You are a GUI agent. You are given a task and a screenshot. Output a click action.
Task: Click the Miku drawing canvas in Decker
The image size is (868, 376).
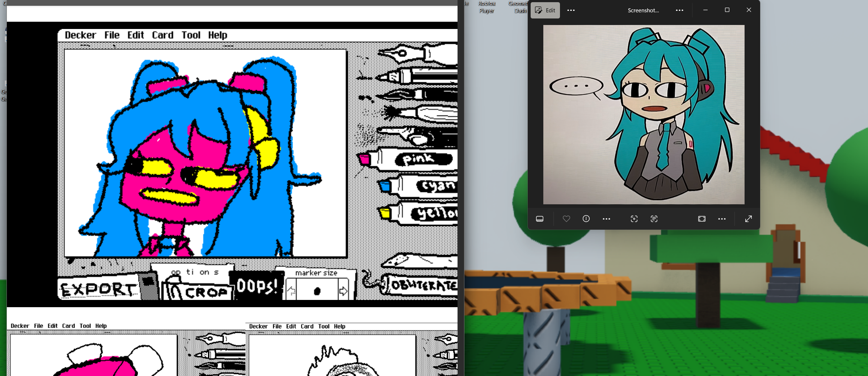206,153
